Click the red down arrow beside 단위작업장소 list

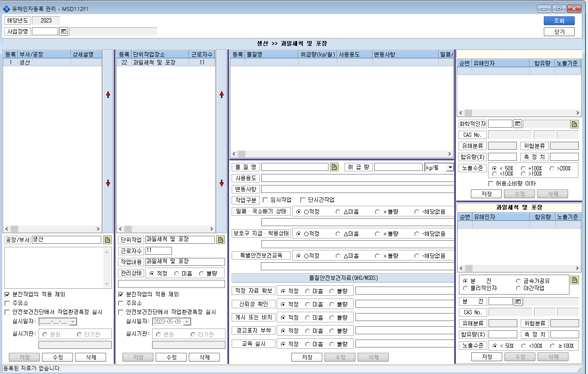point(221,183)
